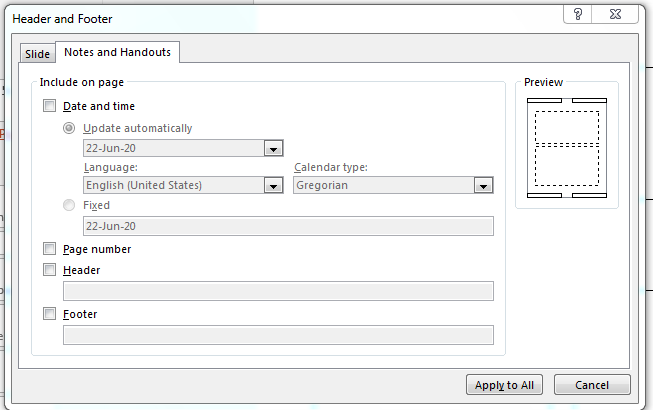
Task: Switch to the Slide tab
Action: point(37,54)
